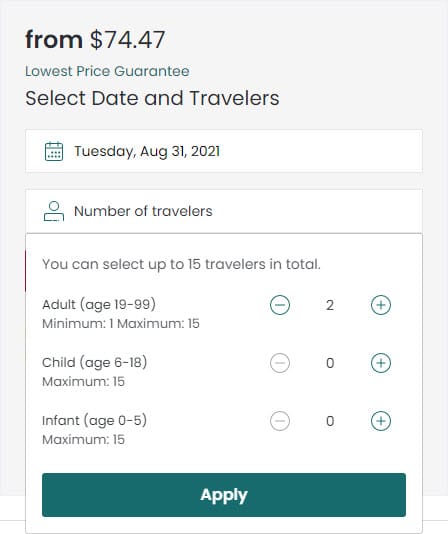Click the Infant minus button
Image resolution: width=448 pixels, height=534 pixels.
click(280, 421)
